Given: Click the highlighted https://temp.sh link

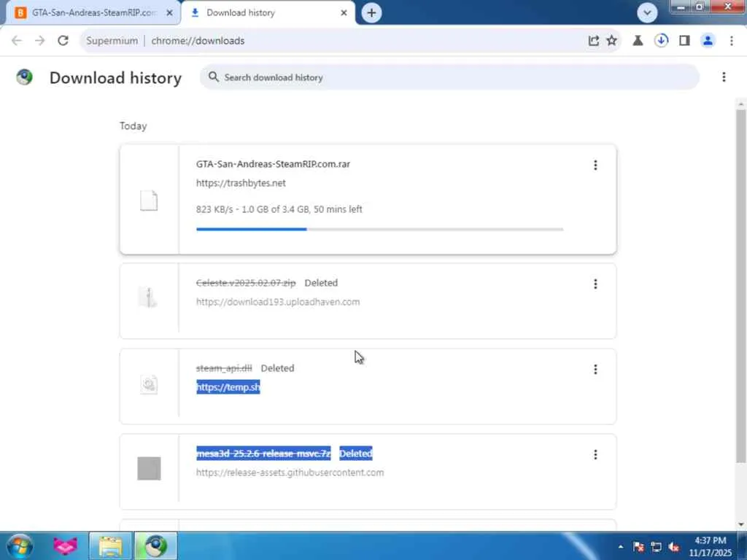Looking at the screenshot, I should coord(228,387).
